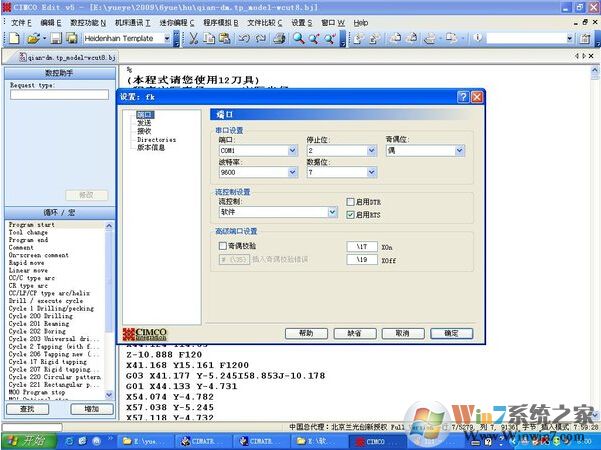Open the 端口 COM1 dropdown
601x450 pixels.
click(x=292, y=150)
